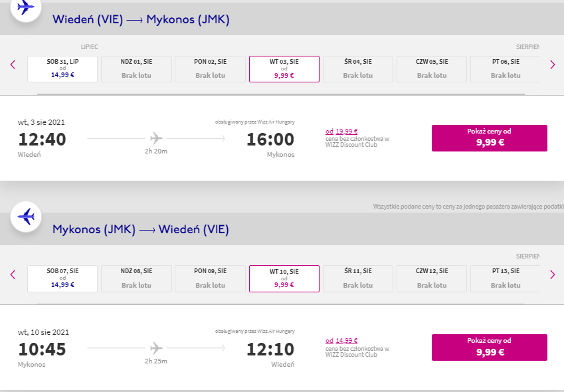The height and width of the screenshot is (392, 564).
Task: Open the od 14,99 € price link
Action: click(x=341, y=341)
